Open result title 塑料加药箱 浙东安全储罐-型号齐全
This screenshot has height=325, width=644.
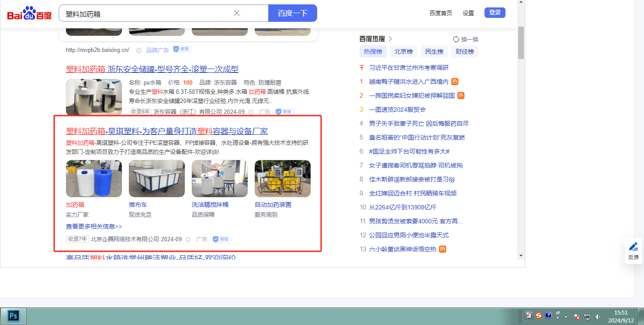tap(152, 69)
